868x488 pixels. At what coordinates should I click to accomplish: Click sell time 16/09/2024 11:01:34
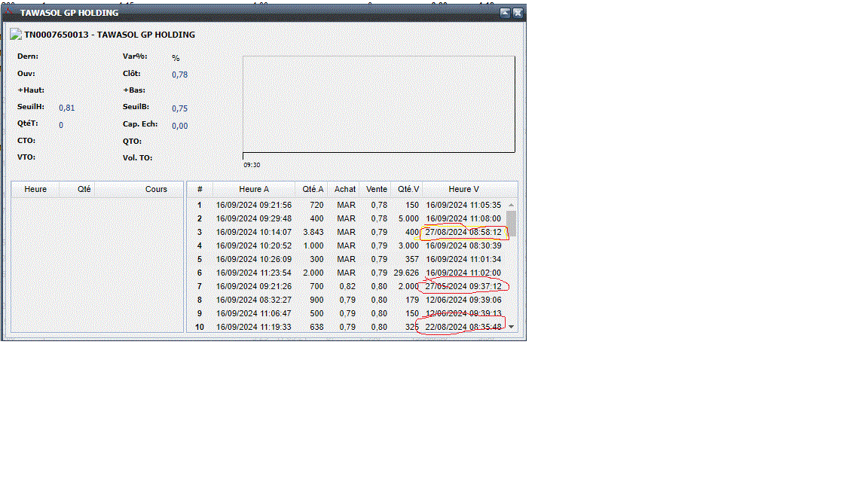(463, 259)
